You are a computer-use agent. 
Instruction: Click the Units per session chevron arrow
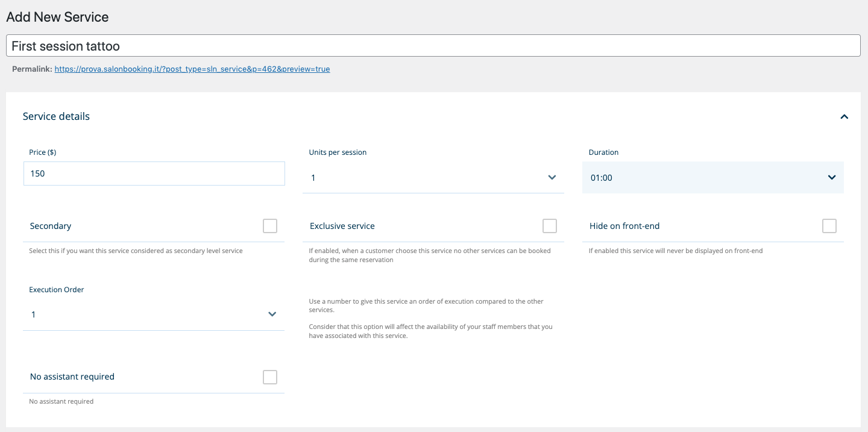point(552,178)
